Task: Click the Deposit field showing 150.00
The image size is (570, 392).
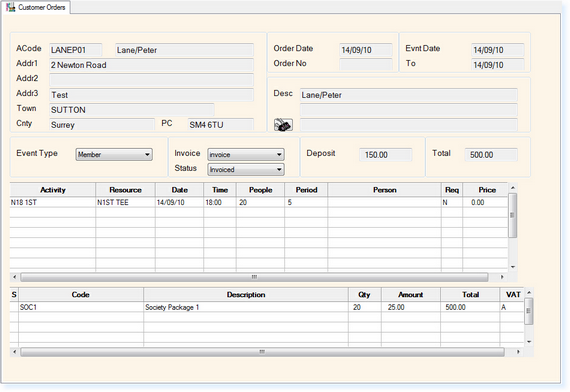Action: (x=386, y=155)
